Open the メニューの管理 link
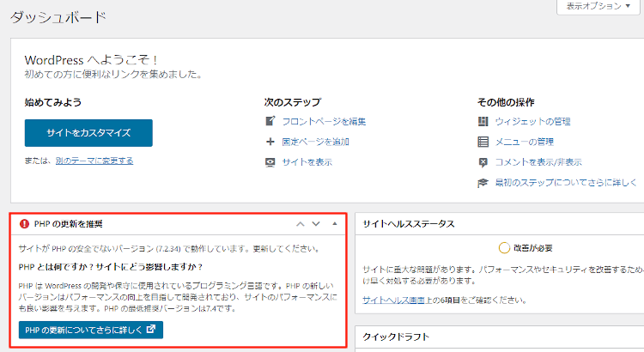This screenshot has height=352, width=644. click(x=525, y=142)
